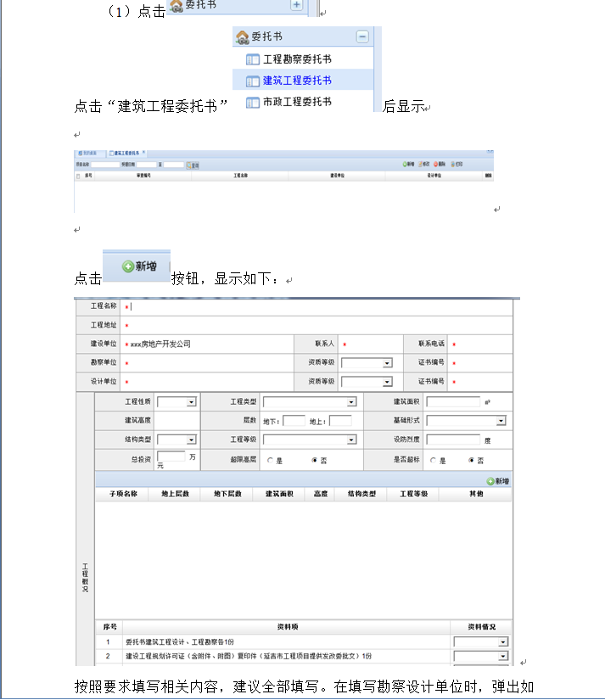Click the 新增 icon in sub-item table header
The width and height of the screenshot is (605, 700).
pyautogui.click(x=497, y=481)
